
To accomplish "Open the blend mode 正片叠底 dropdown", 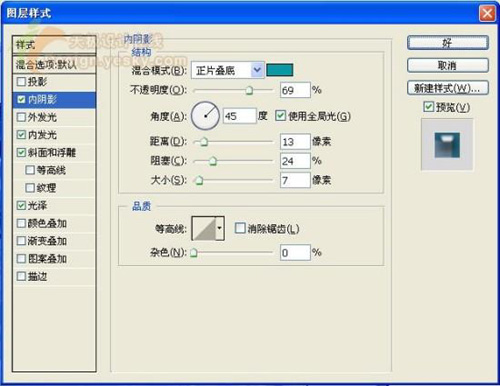I will [228, 70].
